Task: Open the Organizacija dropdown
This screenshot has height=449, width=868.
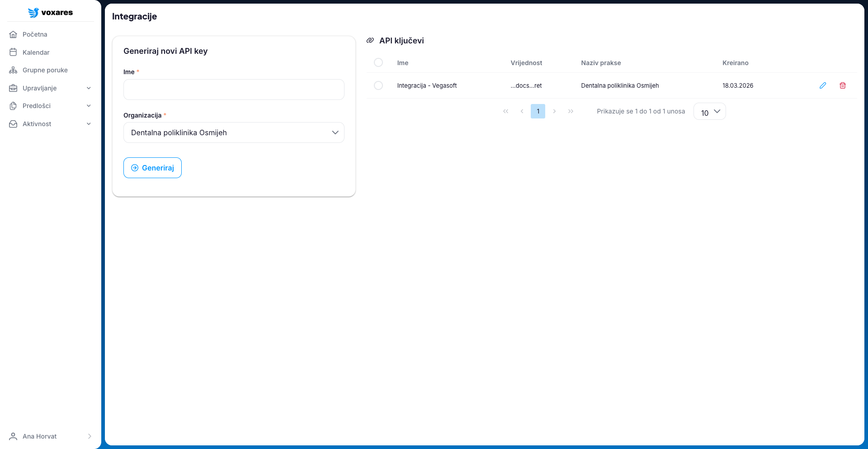Action: point(234,132)
